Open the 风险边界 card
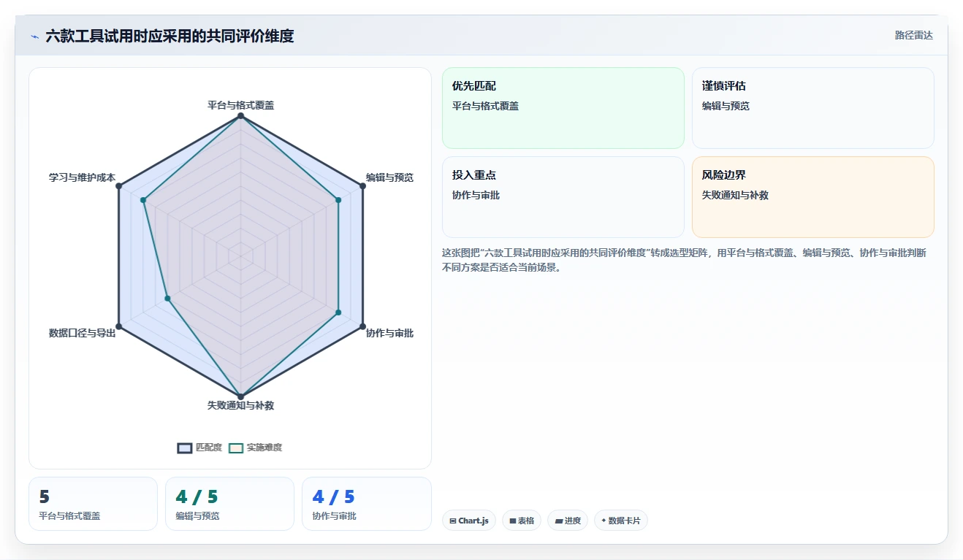Screen dimensions: 963x560 coord(812,197)
